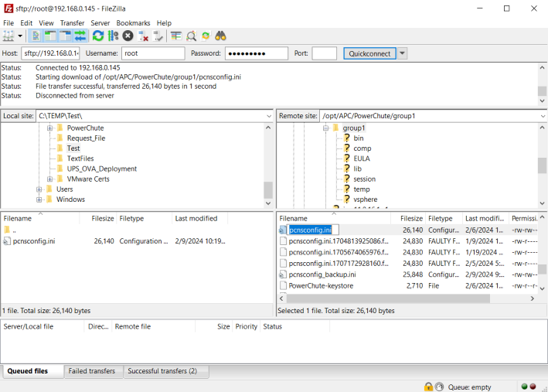Image resolution: width=548 pixels, height=392 pixels.
Task: Select the bin remote folder
Action: (359, 138)
